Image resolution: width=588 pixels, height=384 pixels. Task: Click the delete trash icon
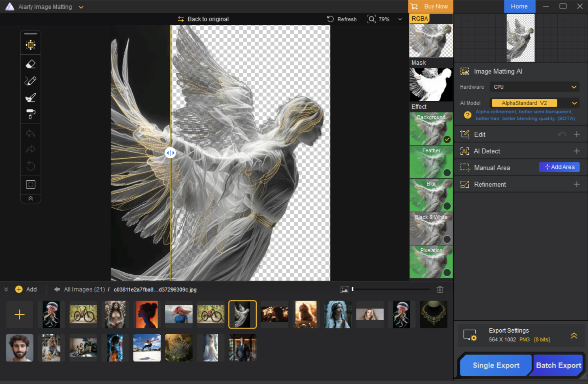point(440,289)
